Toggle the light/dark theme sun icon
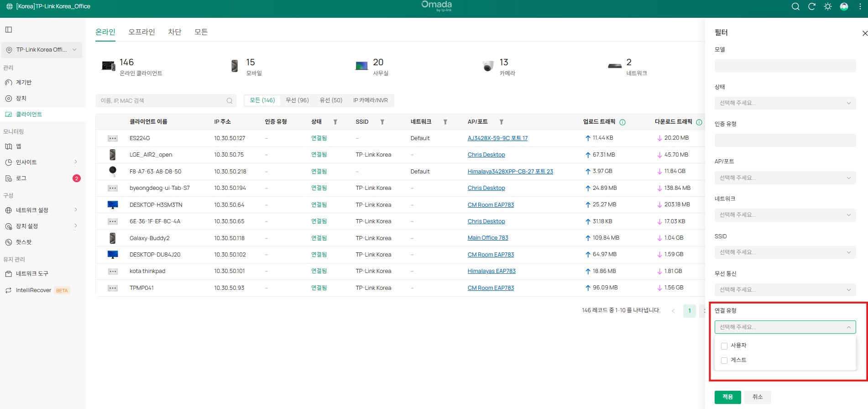Image resolution: width=868 pixels, height=409 pixels. tap(828, 6)
